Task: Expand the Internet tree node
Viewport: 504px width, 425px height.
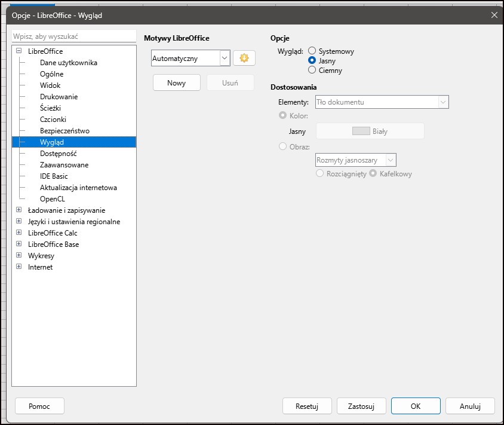Action: click(x=19, y=267)
